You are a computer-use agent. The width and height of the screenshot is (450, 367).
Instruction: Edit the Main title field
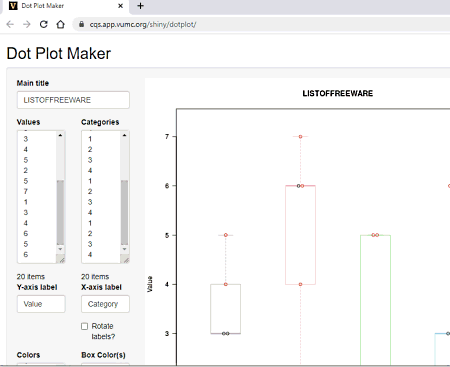coord(73,100)
